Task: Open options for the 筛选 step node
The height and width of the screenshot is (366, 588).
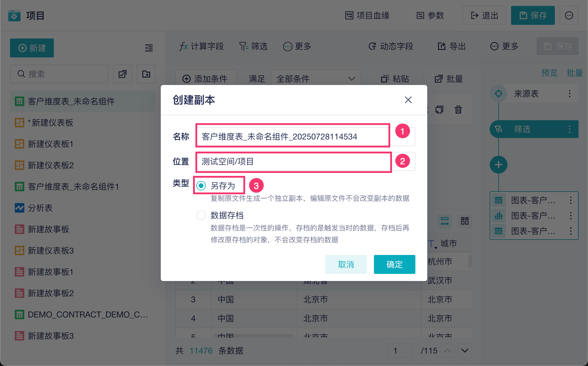Action: 569,129
